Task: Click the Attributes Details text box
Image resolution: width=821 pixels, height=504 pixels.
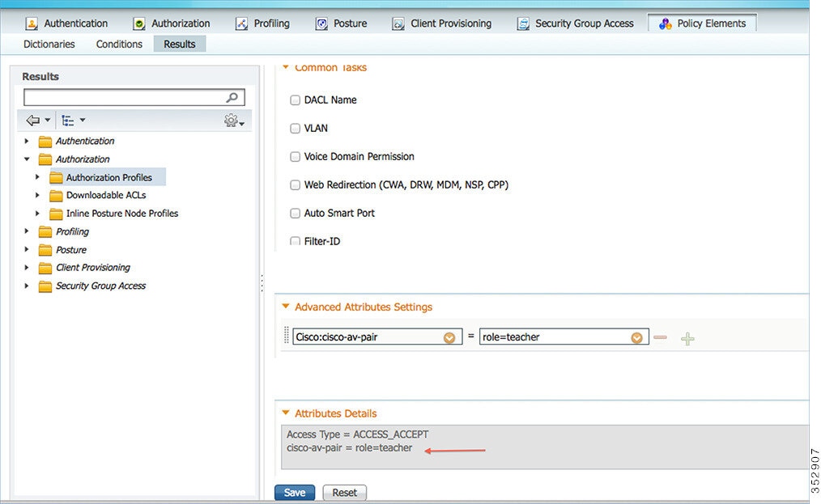Action: [x=545, y=447]
